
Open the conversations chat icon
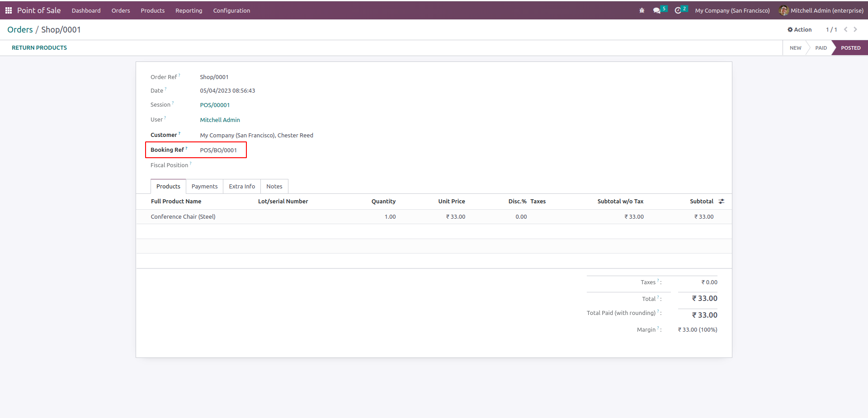[x=657, y=10]
